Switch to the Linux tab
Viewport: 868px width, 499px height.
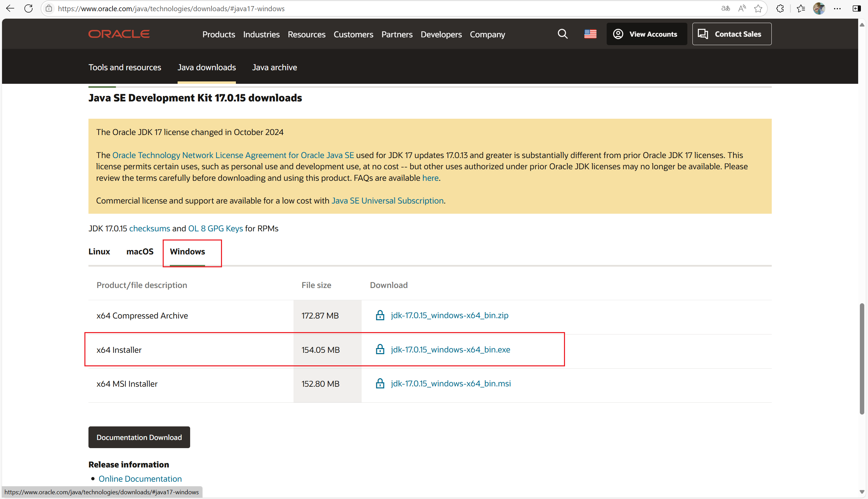coord(99,252)
